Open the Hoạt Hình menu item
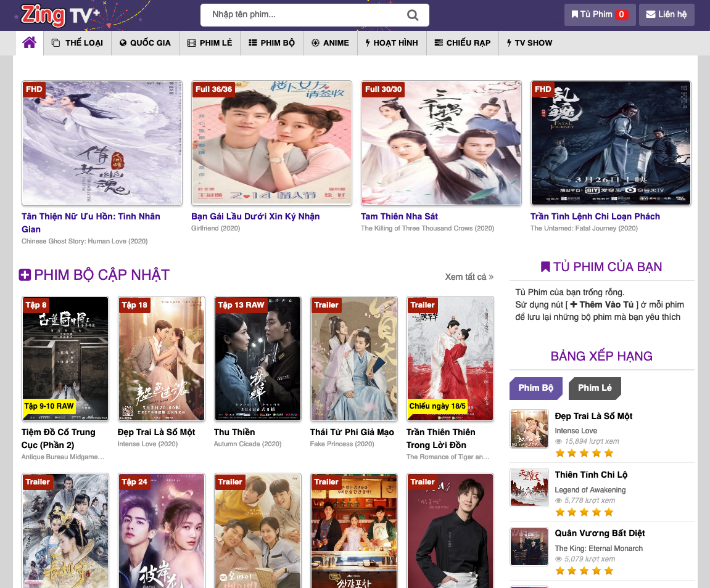 pos(392,43)
